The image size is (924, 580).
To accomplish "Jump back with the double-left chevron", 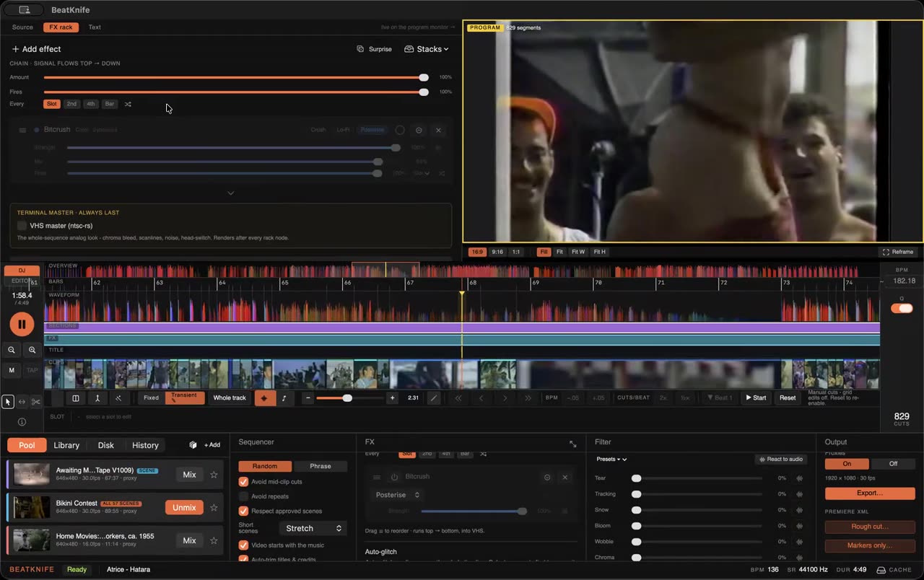I will click(458, 397).
